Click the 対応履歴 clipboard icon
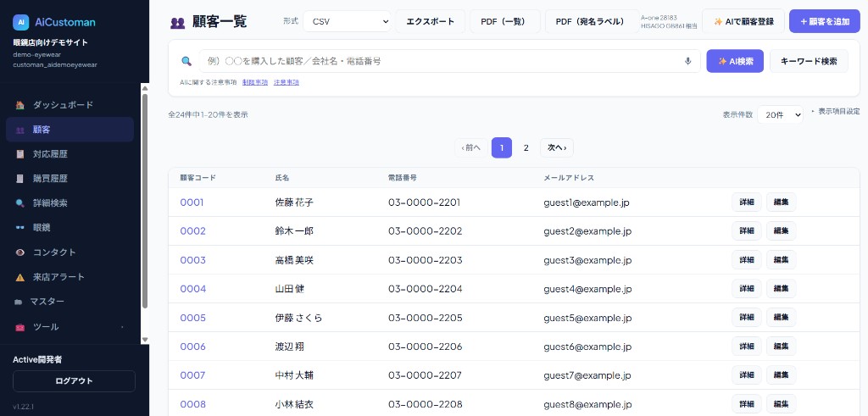Screen dimensions: 868x416 point(20,154)
